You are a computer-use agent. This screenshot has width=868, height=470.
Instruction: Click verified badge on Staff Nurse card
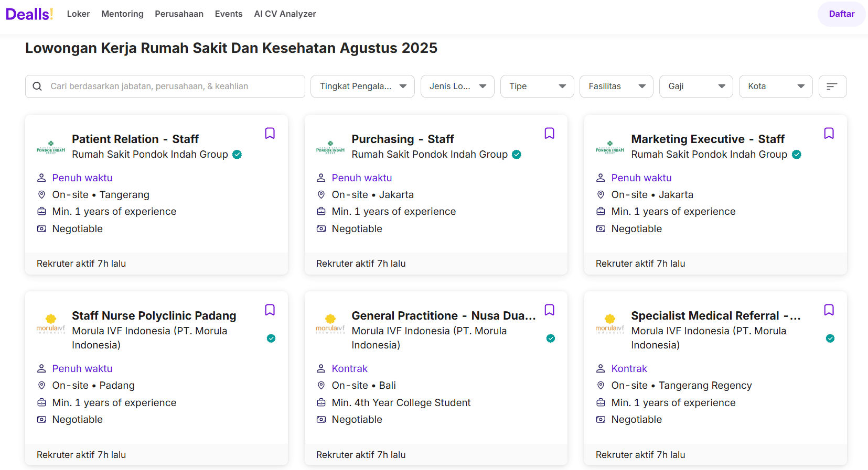(271, 338)
